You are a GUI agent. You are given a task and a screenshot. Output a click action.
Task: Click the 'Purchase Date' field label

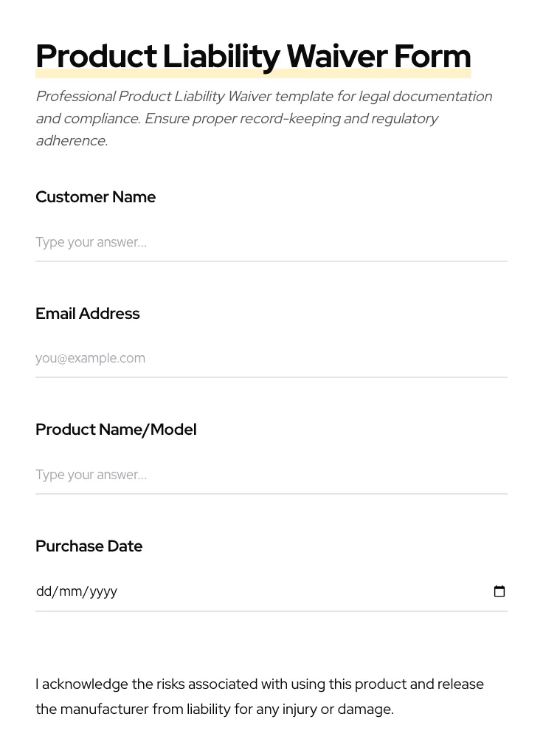pyautogui.click(x=89, y=546)
